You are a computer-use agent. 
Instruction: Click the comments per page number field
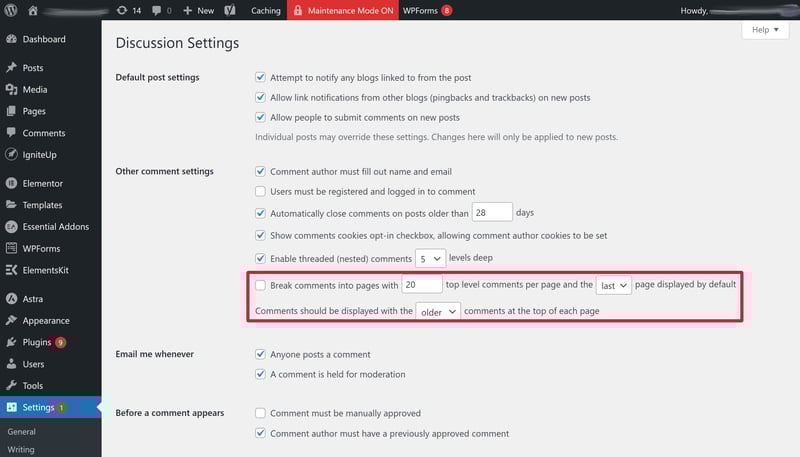click(x=421, y=285)
